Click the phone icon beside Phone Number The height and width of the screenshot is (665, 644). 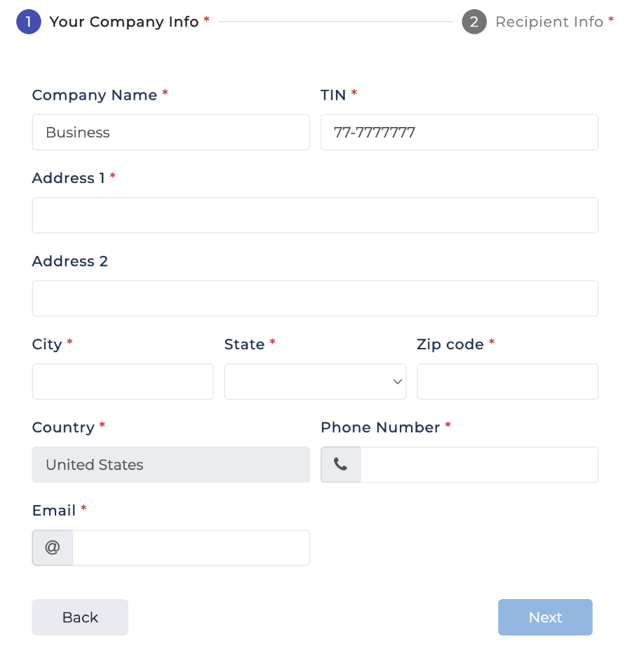pos(341,464)
